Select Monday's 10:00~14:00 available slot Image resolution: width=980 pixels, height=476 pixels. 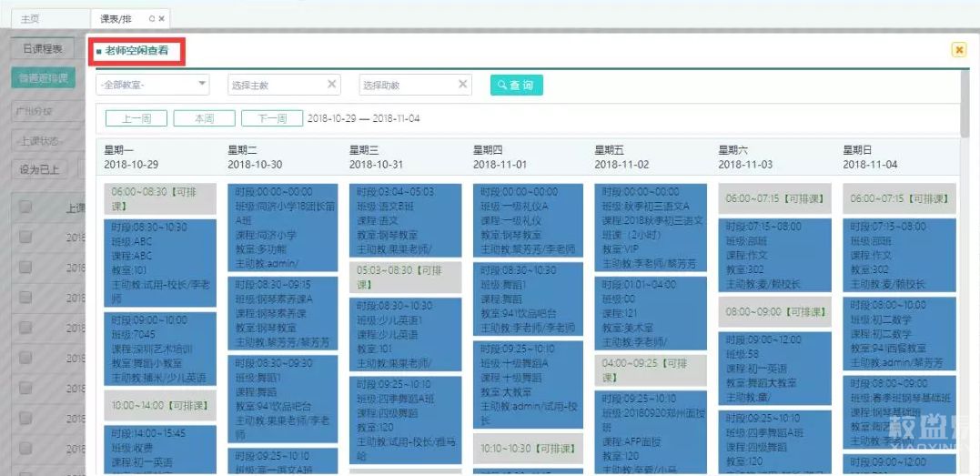(x=159, y=405)
